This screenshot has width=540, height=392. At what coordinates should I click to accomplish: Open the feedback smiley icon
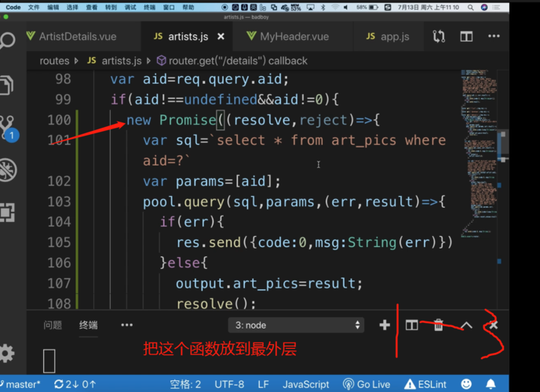[x=466, y=383]
